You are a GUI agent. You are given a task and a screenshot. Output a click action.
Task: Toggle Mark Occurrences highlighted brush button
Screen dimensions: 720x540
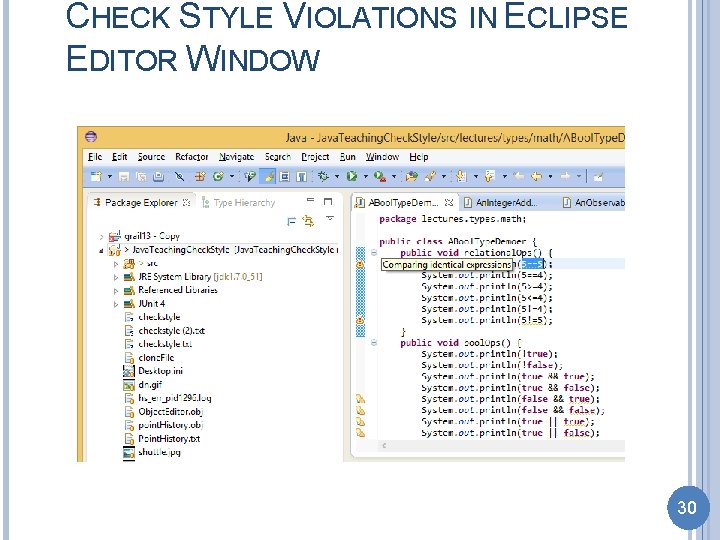coord(268,176)
